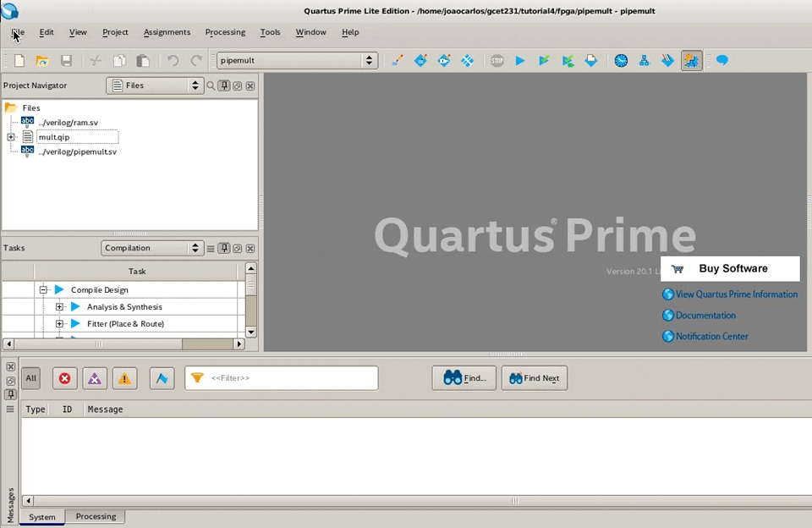The image size is (812, 528).
Task: Start Compilation with the blue play icon
Action: (520, 61)
